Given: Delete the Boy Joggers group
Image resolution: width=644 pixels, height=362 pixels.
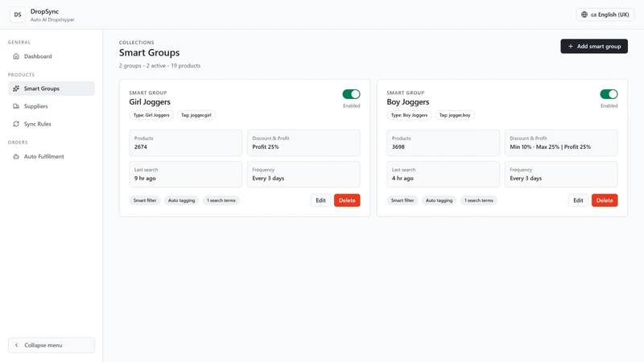Looking at the screenshot, I should [x=605, y=200].
